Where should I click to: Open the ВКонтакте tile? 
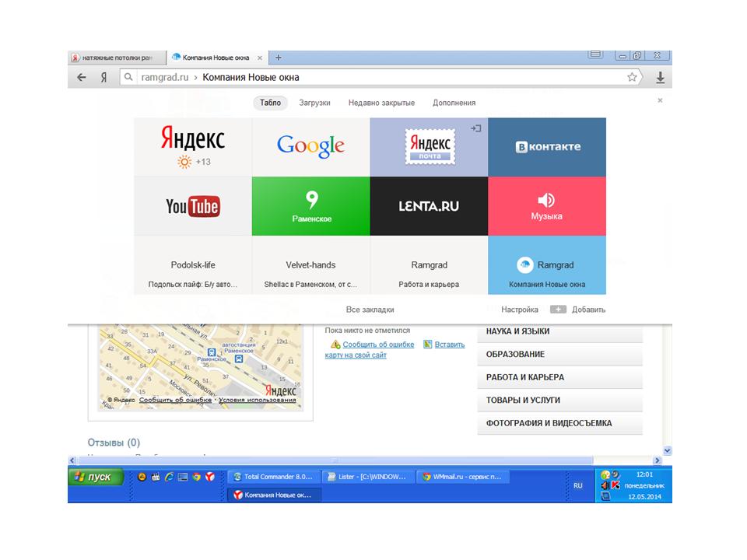[x=547, y=147]
